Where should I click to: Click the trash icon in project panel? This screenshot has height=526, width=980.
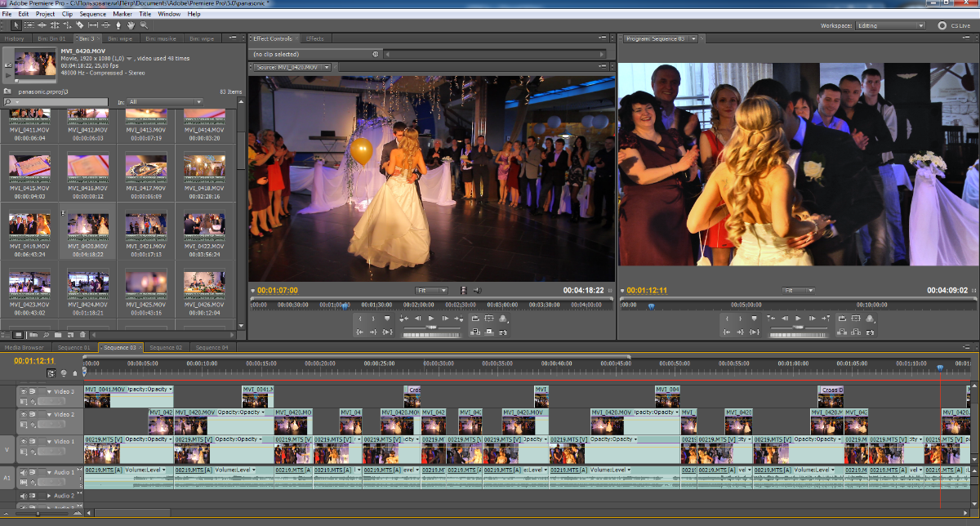coord(82,335)
